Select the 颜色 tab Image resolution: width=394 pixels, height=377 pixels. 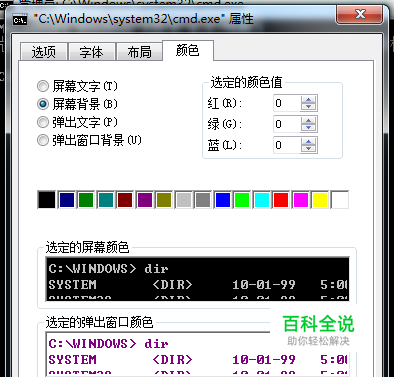pos(188,50)
